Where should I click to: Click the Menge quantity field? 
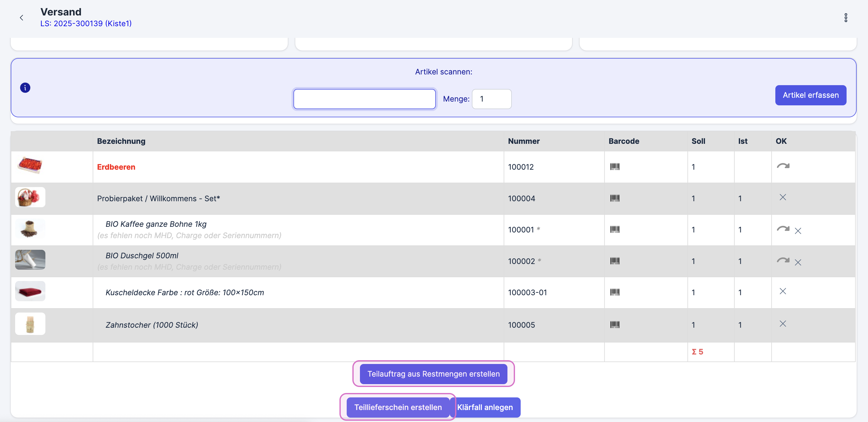point(491,99)
